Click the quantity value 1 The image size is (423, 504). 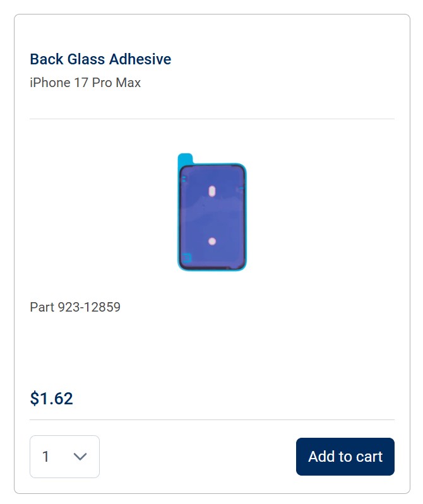[45, 457]
